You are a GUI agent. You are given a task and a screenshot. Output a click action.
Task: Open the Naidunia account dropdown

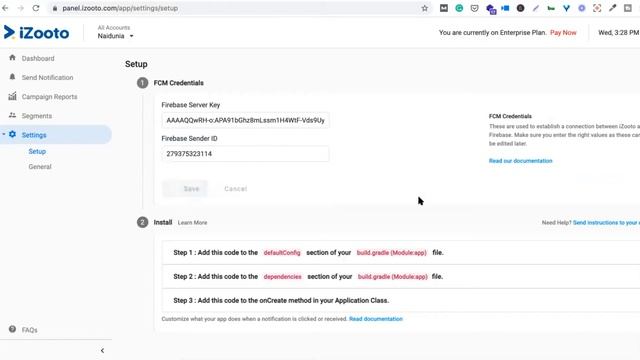click(x=116, y=36)
